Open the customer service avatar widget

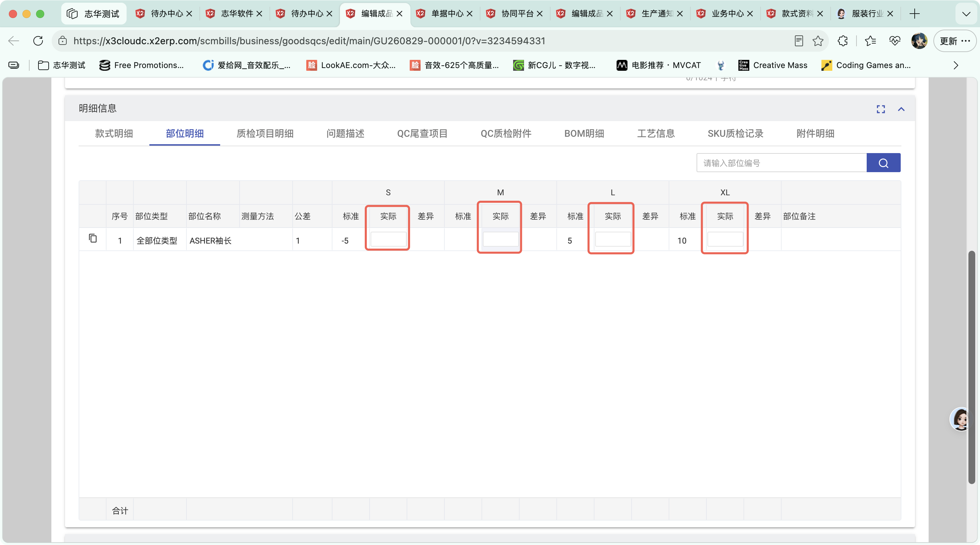[x=961, y=419]
